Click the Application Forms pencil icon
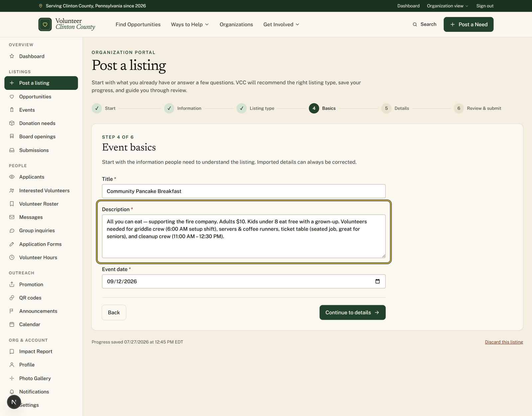The height and width of the screenshot is (416, 532). [12, 244]
